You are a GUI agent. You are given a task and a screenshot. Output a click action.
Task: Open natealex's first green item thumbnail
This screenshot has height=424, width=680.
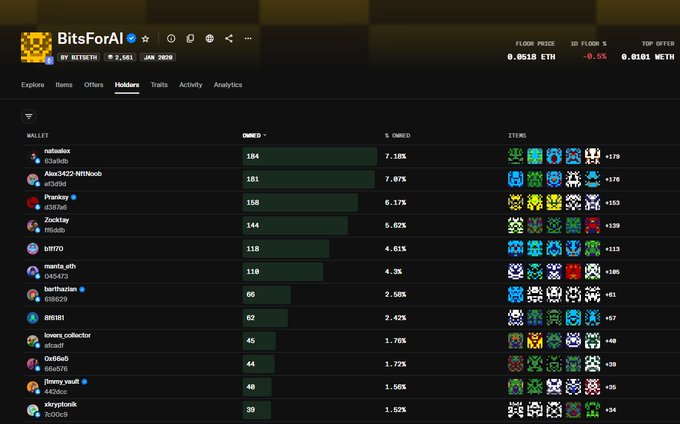pyautogui.click(x=516, y=156)
